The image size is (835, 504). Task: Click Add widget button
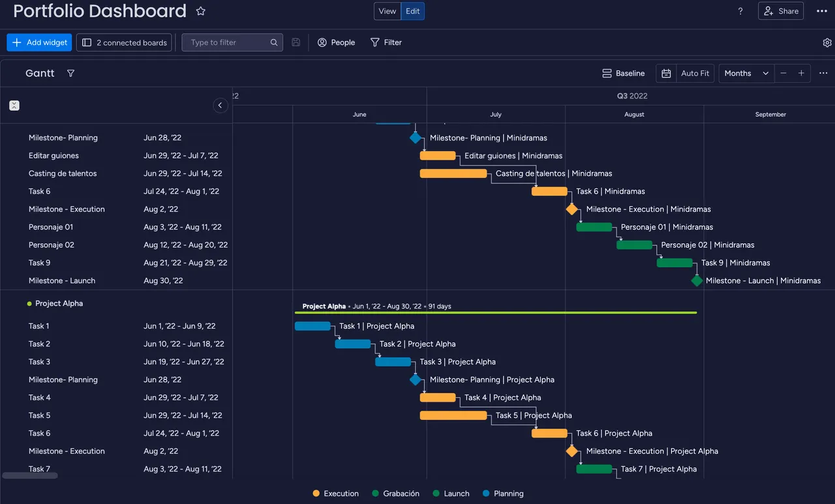39,42
